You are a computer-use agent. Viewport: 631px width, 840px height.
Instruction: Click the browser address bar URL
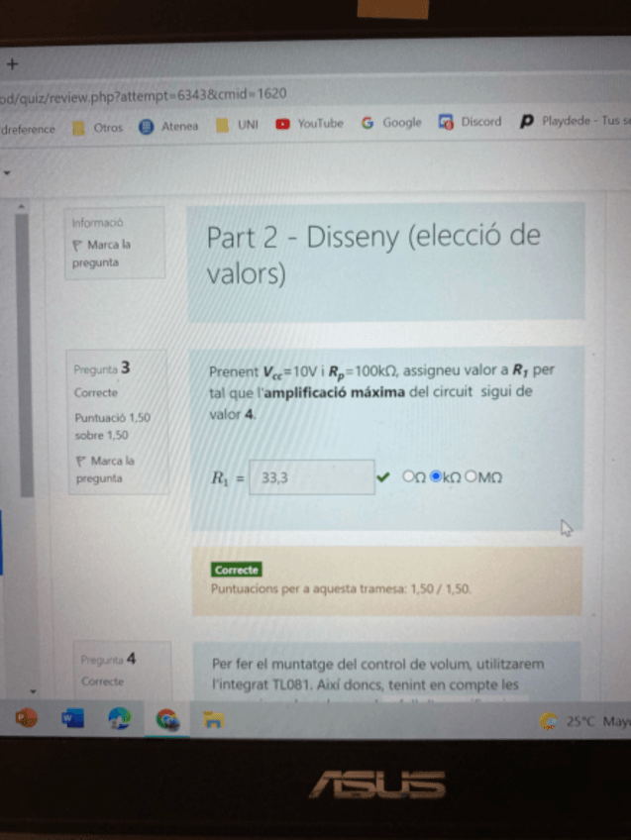[x=143, y=95]
